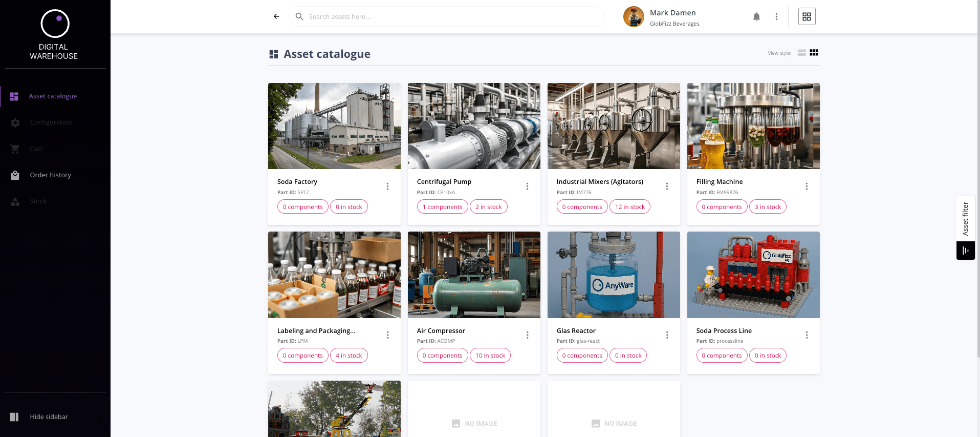Click Industrial Mixers' 0 components badge
Image resolution: width=980 pixels, height=437 pixels.
point(582,206)
